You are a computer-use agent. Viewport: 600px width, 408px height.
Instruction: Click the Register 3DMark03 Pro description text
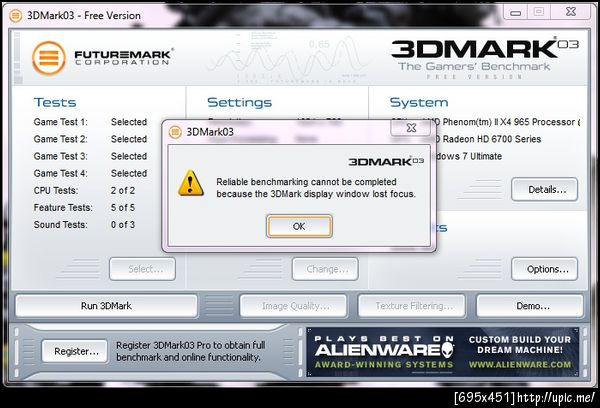click(x=191, y=351)
